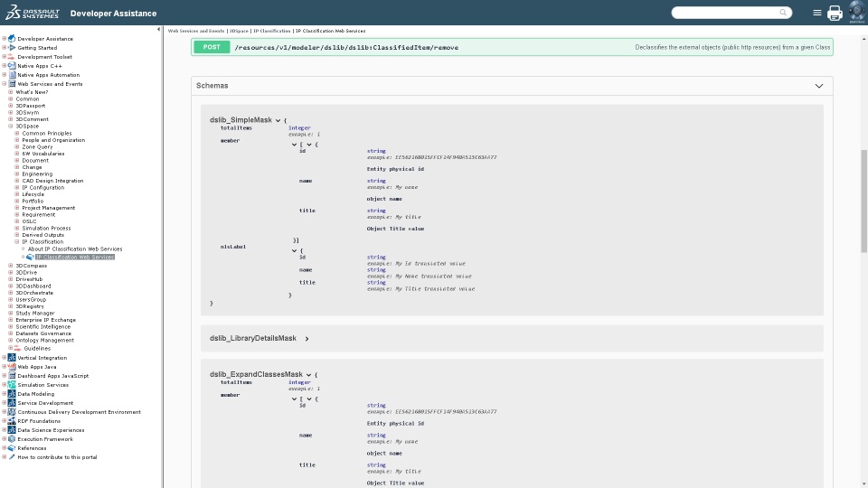Click the RDF Foundations icon
This screenshot has width=868, height=488.
click(12, 420)
